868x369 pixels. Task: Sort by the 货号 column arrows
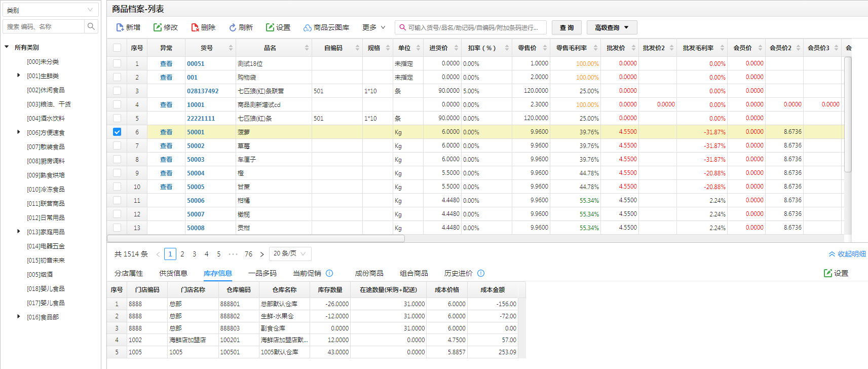click(x=231, y=48)
